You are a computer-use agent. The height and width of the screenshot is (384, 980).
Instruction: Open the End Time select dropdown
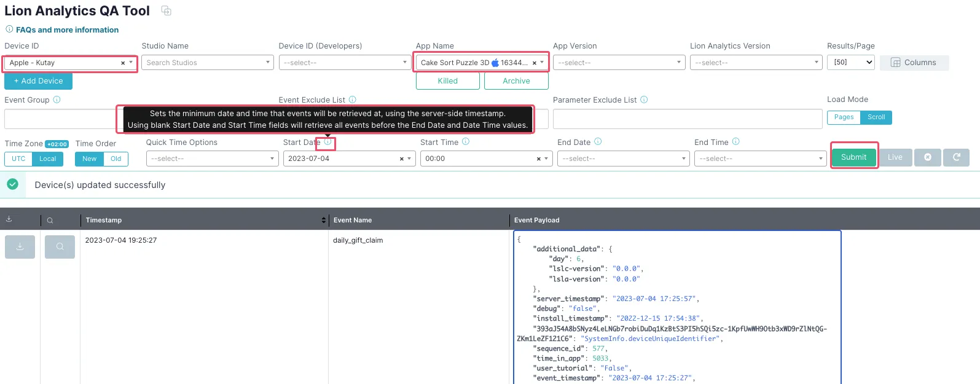coord(761,159)
